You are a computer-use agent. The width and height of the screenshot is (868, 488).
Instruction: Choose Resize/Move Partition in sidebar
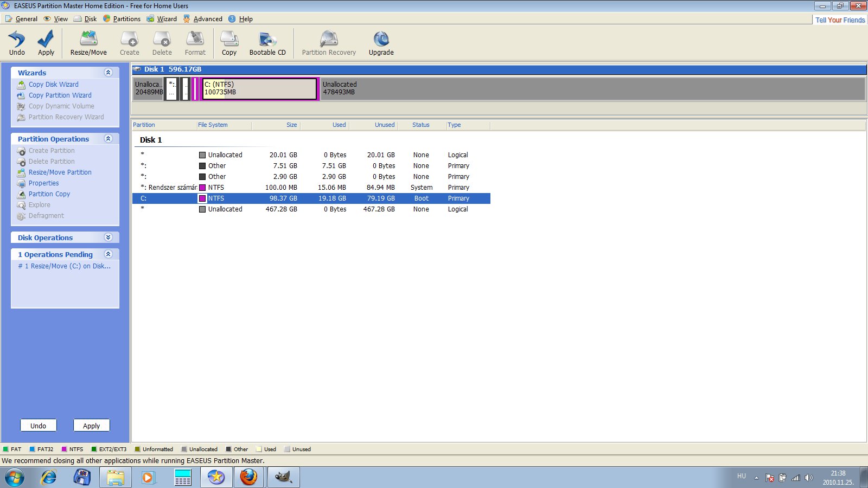60,172
